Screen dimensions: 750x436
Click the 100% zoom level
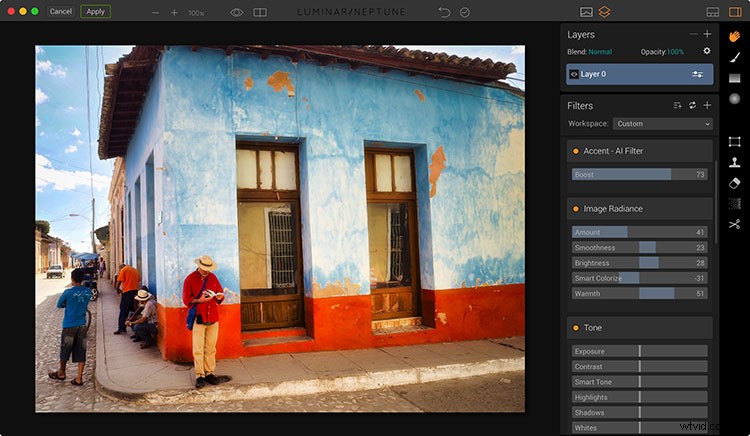coord(196,13)
